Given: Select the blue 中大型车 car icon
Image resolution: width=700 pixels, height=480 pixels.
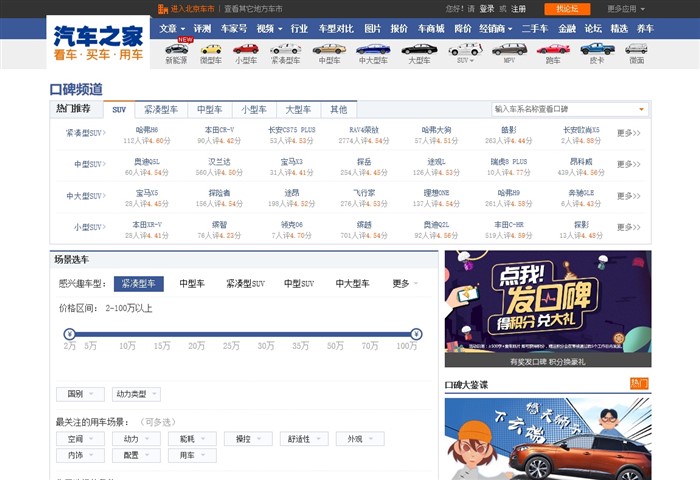Looking at the screenshot, I should (373, 49).
